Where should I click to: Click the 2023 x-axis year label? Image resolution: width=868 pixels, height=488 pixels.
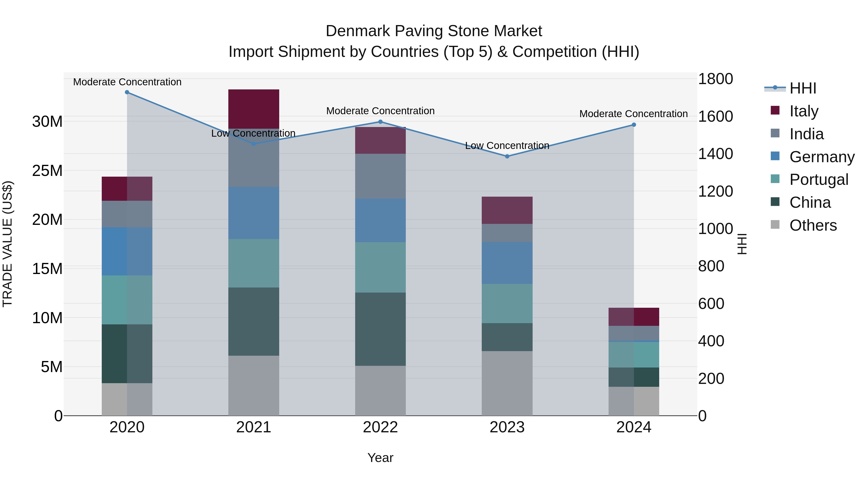pos(507,427)
